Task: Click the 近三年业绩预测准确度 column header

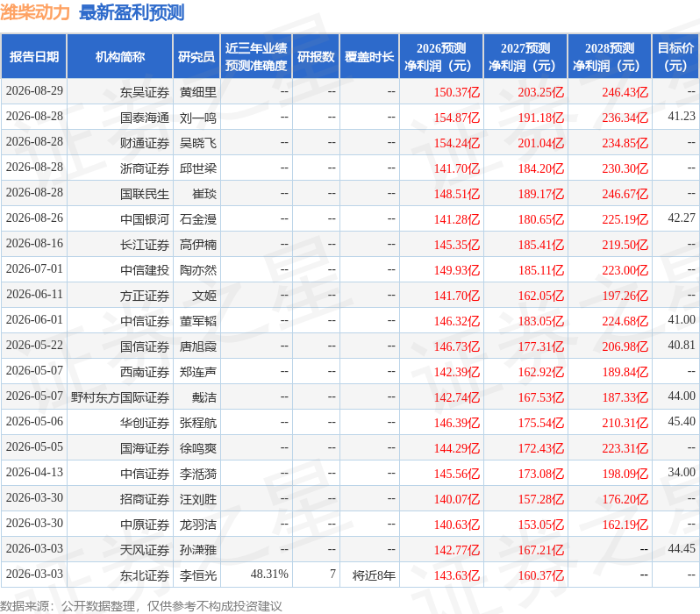Action: (x=256, y=57)
